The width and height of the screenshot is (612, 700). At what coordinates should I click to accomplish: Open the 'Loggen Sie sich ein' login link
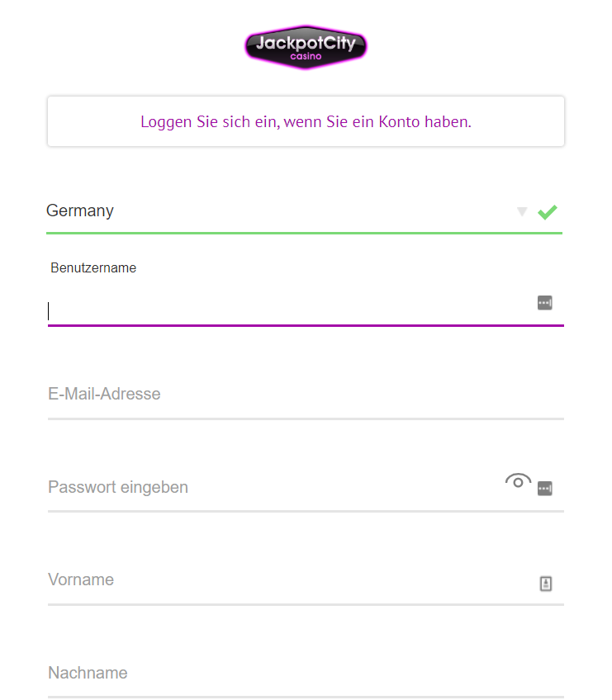(306, 121)
